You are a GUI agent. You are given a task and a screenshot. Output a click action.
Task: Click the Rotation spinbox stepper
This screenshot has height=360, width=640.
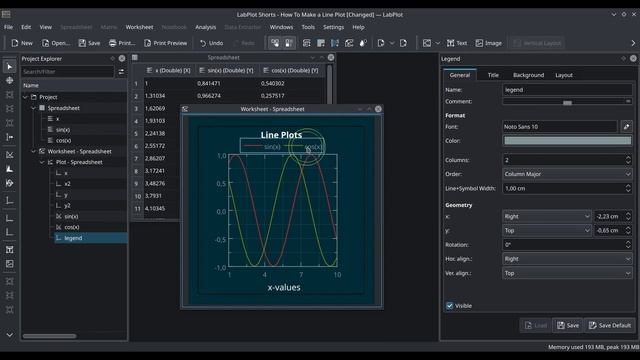coord(628,245)
